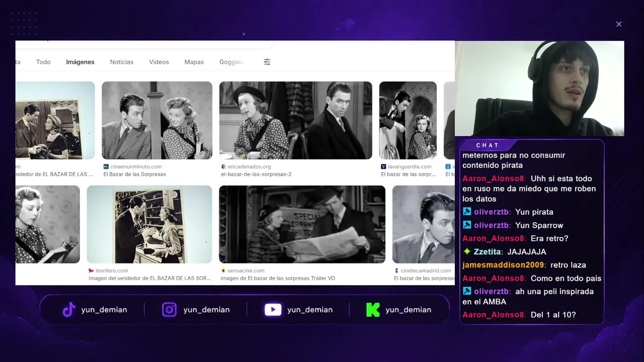Image resolution: width=644 pixels, height=362 pixels.
Task: Open the cinetecamadrid.com source link
Action: 426,270
